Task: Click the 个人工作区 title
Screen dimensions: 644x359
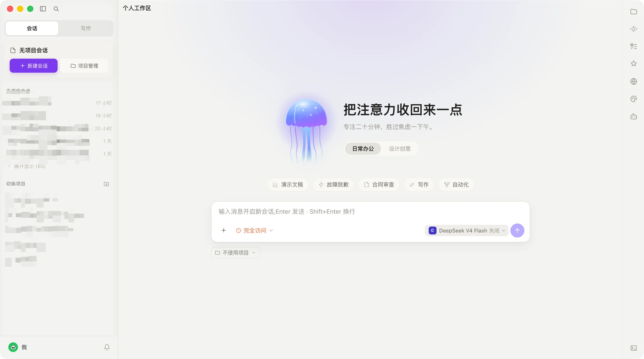Action: pos(137,8)
